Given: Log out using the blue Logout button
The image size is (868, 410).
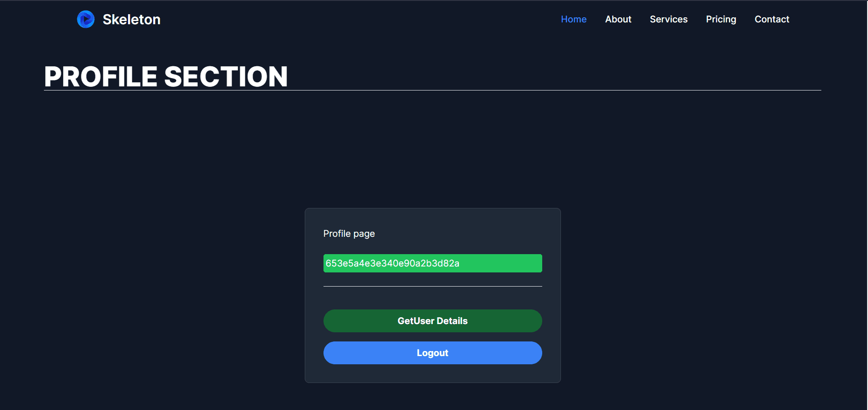Looking at the screenshot, I should (x=432, y=353).
